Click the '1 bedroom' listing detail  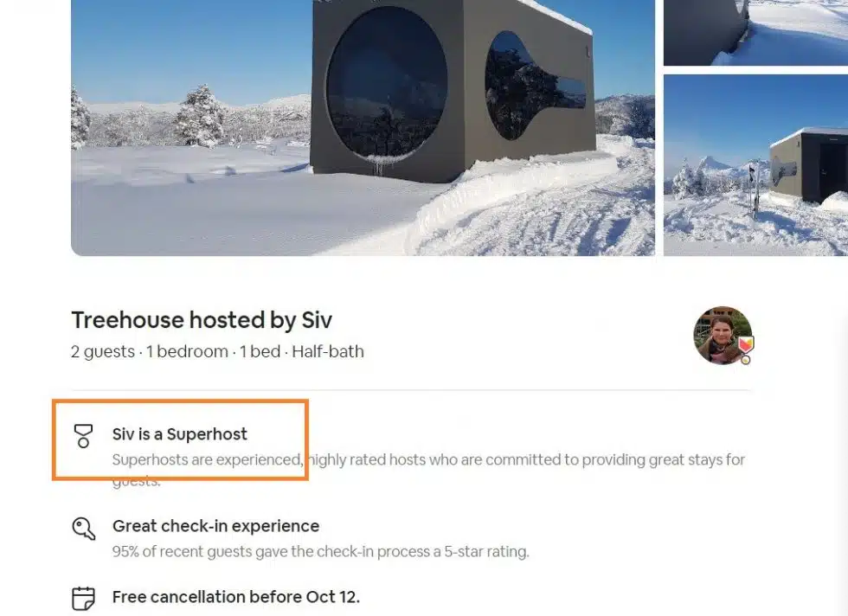pyautogui.click(x=187, y=352)
